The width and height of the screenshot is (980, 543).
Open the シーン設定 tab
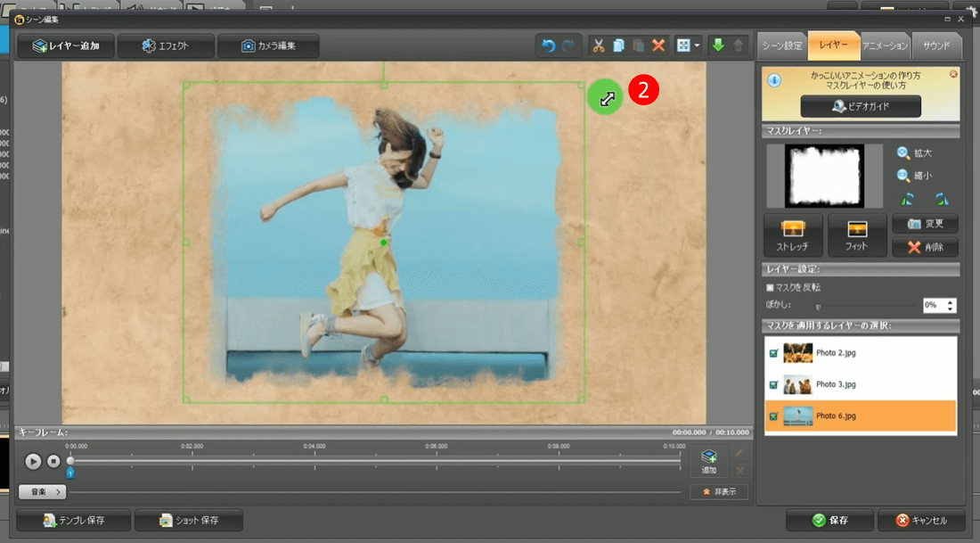(781, 45)
